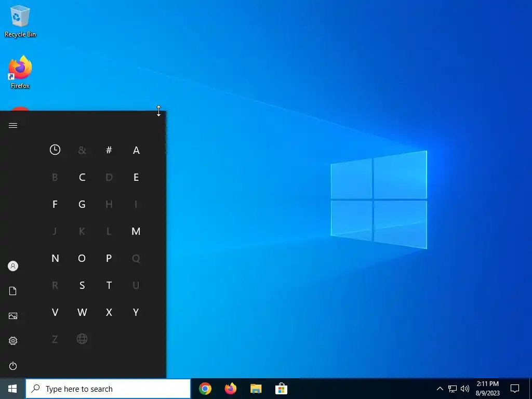Select letter Y in the index
Screen dimensions: 532x399
point(136,312)
